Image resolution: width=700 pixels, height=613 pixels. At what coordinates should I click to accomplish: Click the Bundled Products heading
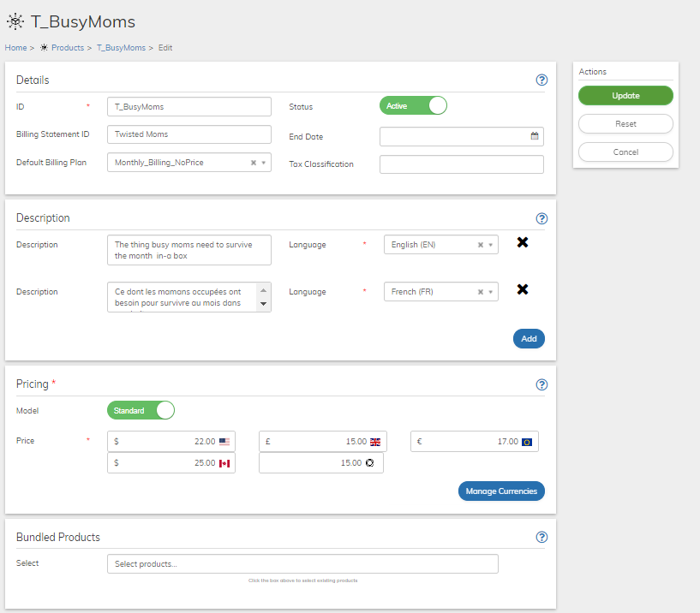click(58, 537)
